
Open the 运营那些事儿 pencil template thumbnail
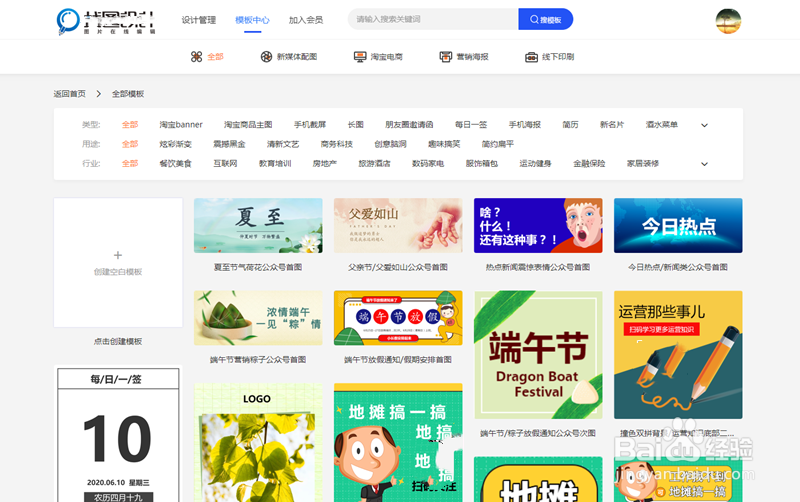click(678, 355)
